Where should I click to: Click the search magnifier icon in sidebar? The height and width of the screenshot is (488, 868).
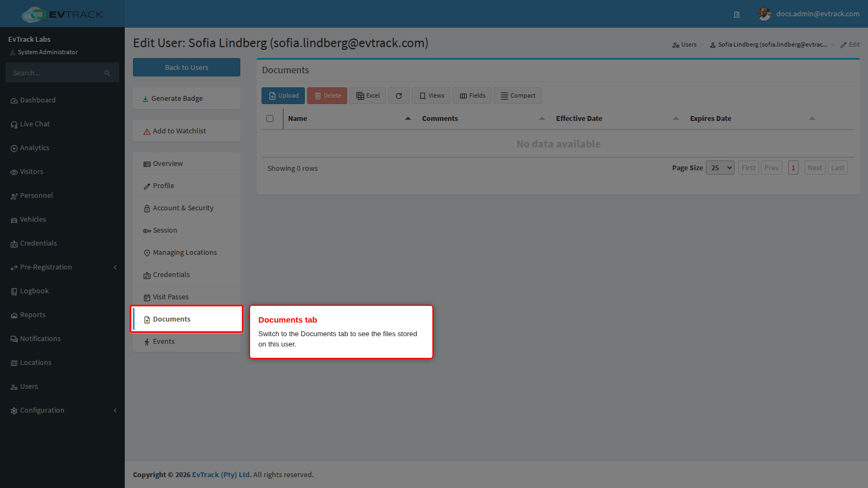point(107,73)
